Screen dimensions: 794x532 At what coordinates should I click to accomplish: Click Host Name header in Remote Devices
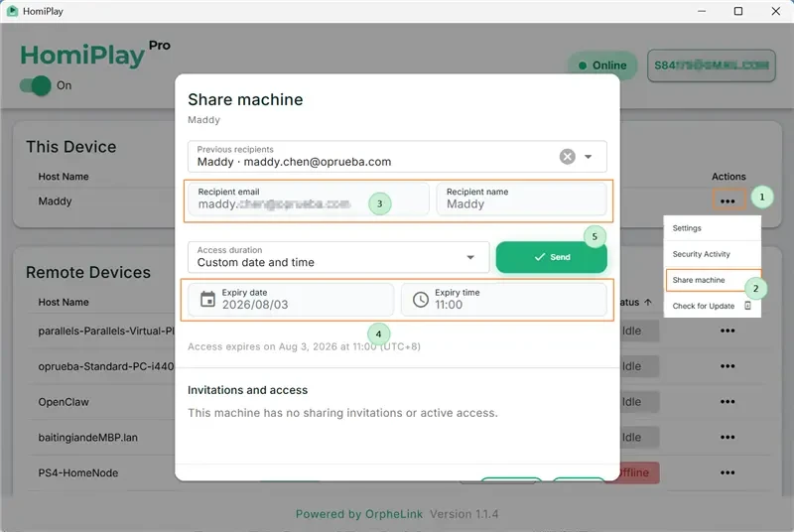[64, 302]
